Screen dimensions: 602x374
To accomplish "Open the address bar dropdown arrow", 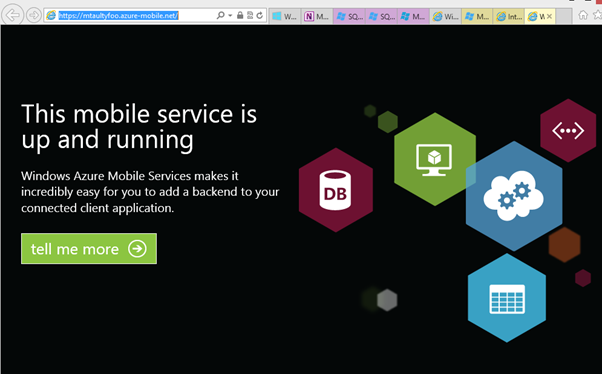I will (x=230, y=15).
